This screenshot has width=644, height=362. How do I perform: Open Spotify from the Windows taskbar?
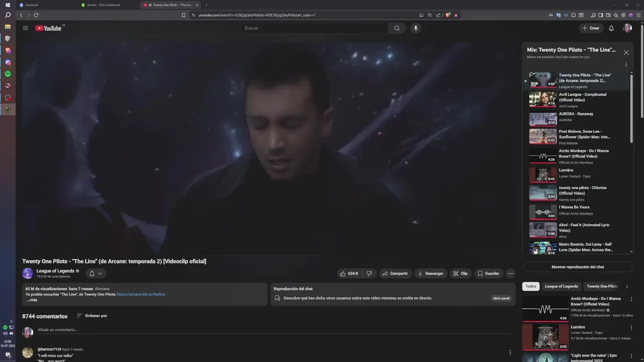(8, 74)
